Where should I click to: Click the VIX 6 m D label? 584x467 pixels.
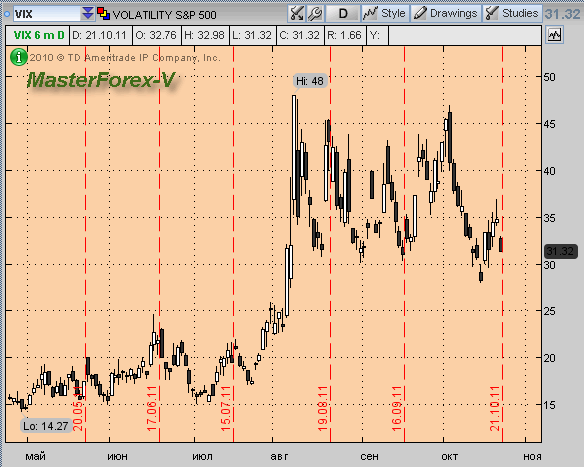tap(38, 35)
